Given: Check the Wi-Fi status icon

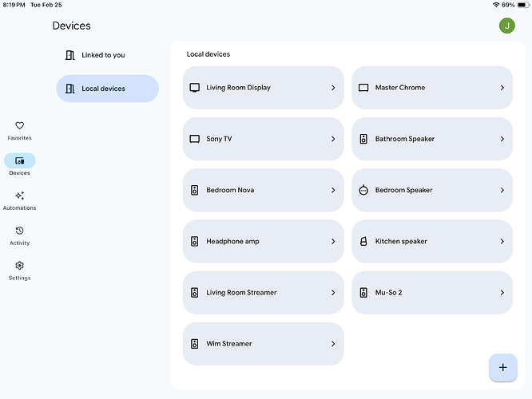Looking at the screenshot, I should coord(496,5).
